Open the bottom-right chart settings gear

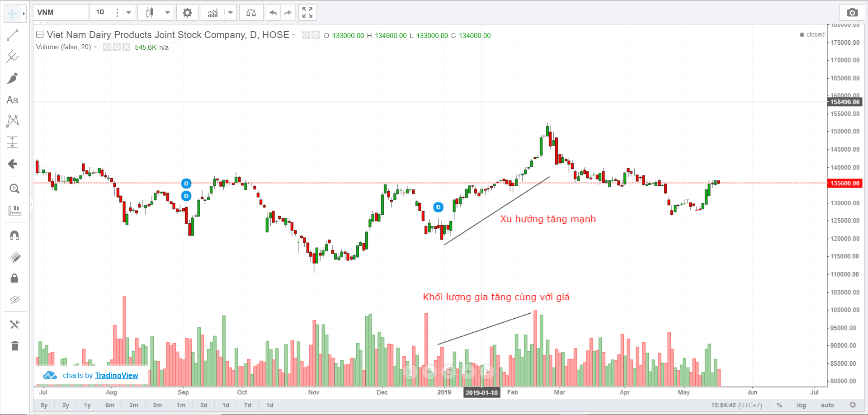(853, 405)
